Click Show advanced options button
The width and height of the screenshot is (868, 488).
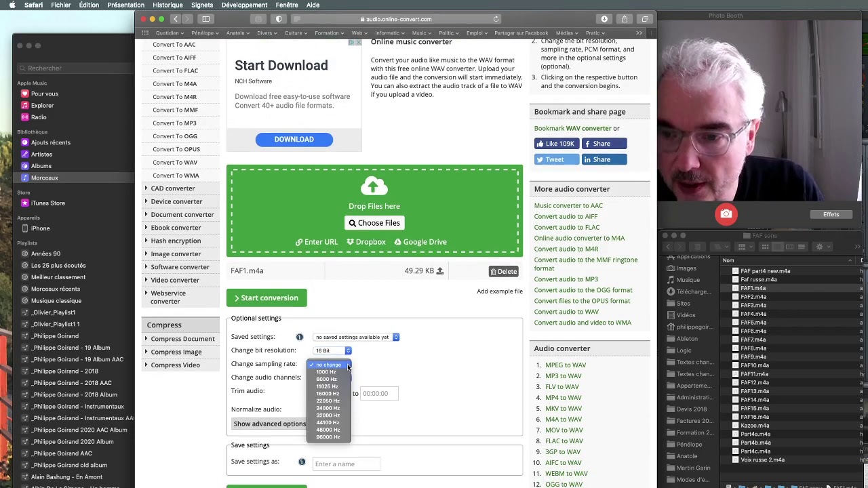tap(269, 424)
